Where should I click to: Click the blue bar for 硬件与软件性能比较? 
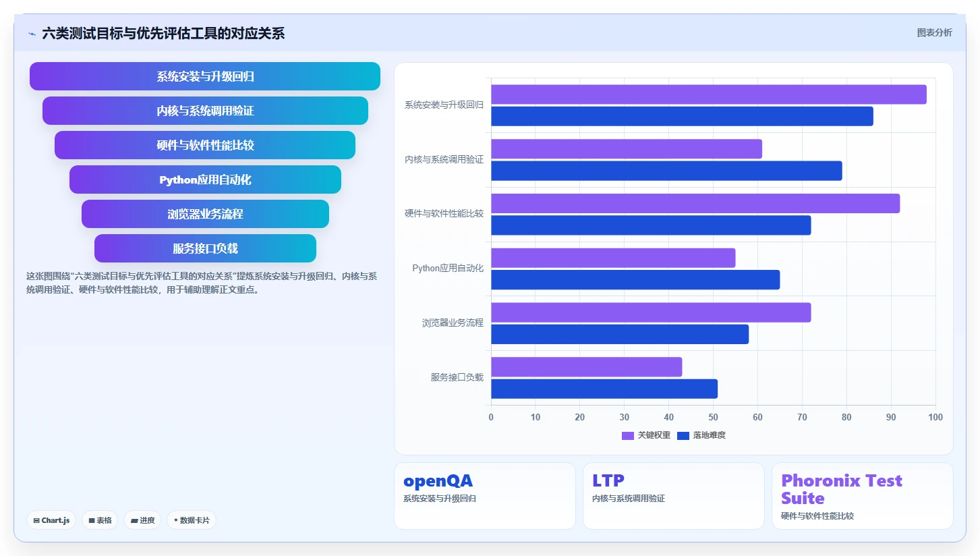tap(651, 225)
